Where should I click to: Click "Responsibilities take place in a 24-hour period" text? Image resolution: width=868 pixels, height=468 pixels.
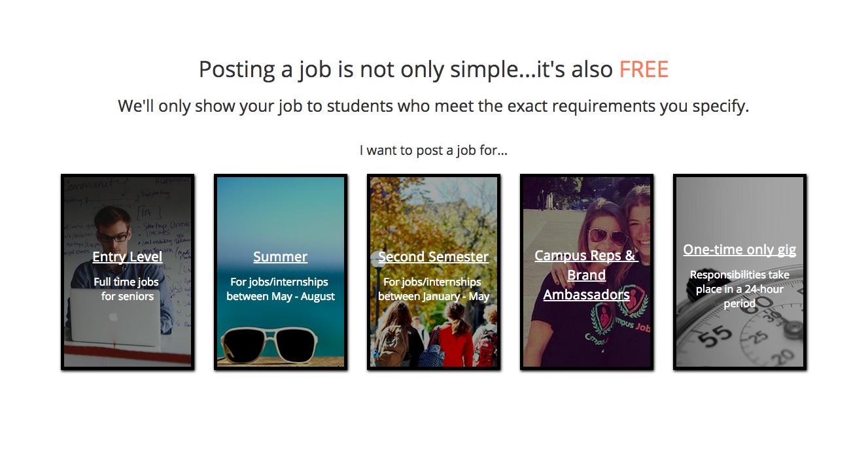click(739, 289)
